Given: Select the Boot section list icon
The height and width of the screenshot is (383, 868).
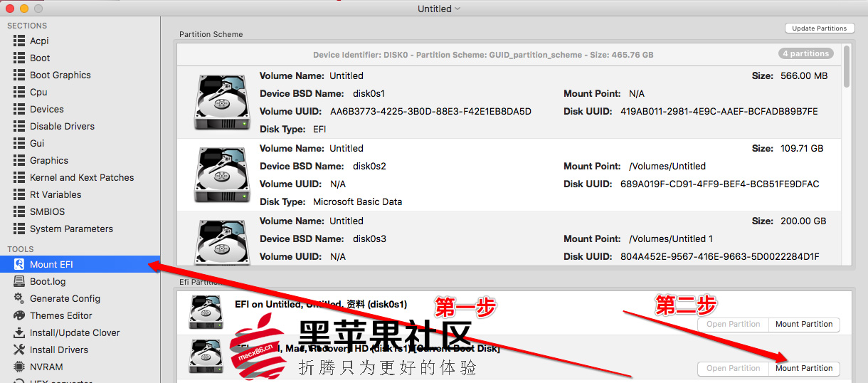Looking at the screenshot, I should (19, 58).
